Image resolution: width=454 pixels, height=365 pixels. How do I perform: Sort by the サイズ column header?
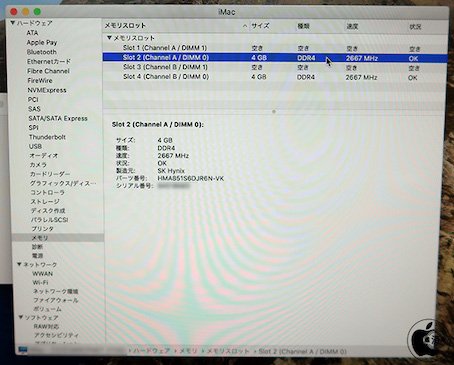pos(261,26)
